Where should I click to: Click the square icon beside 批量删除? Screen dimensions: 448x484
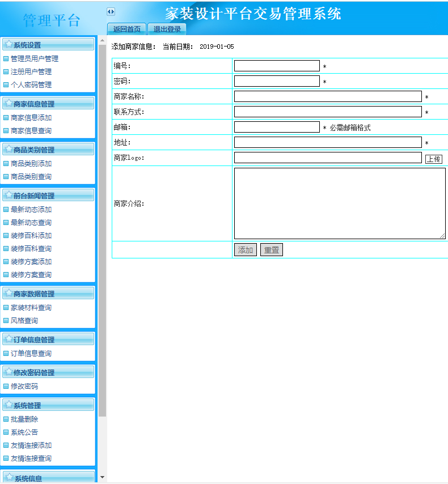point(6,419)
